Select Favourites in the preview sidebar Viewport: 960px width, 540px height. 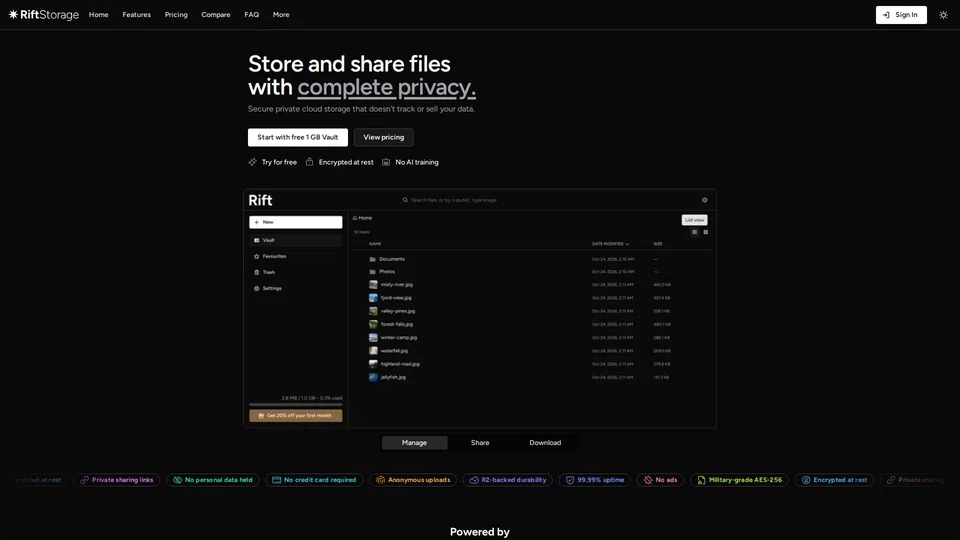pos(296,256)
